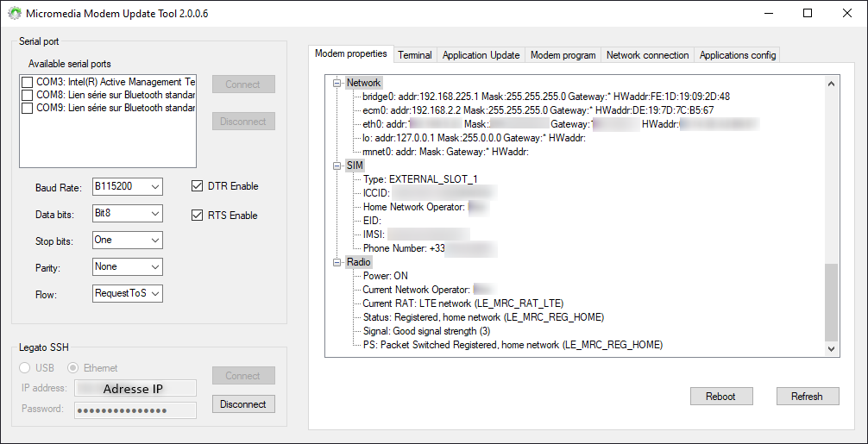Screen dimensions: 868x444
Task: Click the Refresh button
Action: [x=806, y=397]
